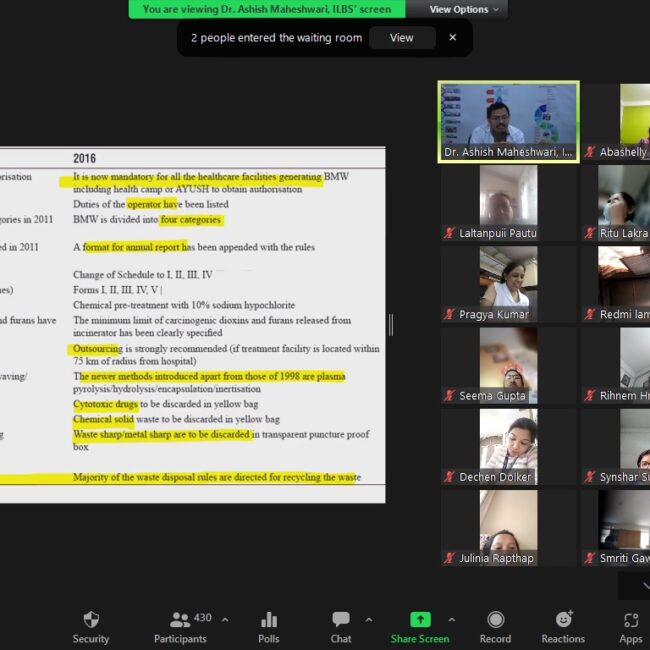Image resolution: width=650 pixels, height=650 pixels.
Task: Open the Security shield icon
Action: tap(91, 620)
